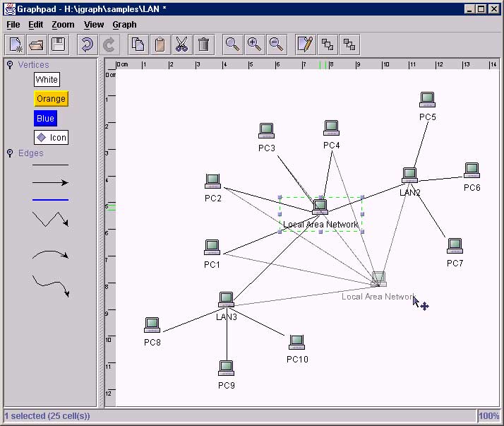This screenshot has height=426, width=504.
Task: Delete the selected cell with the trash icon
Action: coord(203,45)
